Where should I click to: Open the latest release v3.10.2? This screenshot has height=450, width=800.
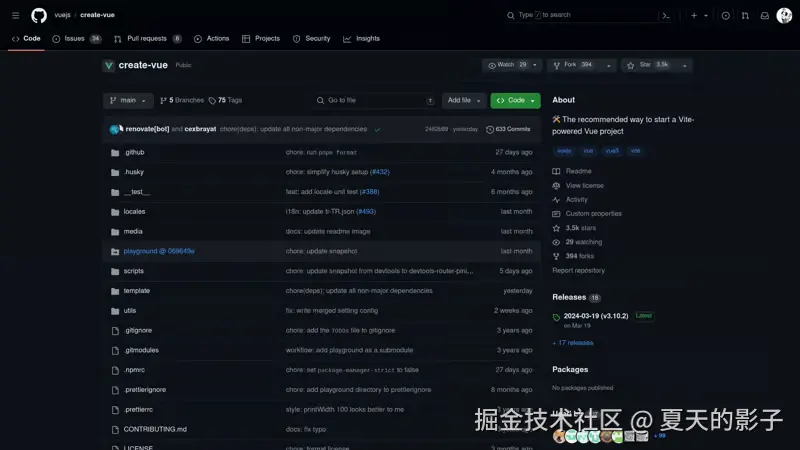[x=596, y=316]
